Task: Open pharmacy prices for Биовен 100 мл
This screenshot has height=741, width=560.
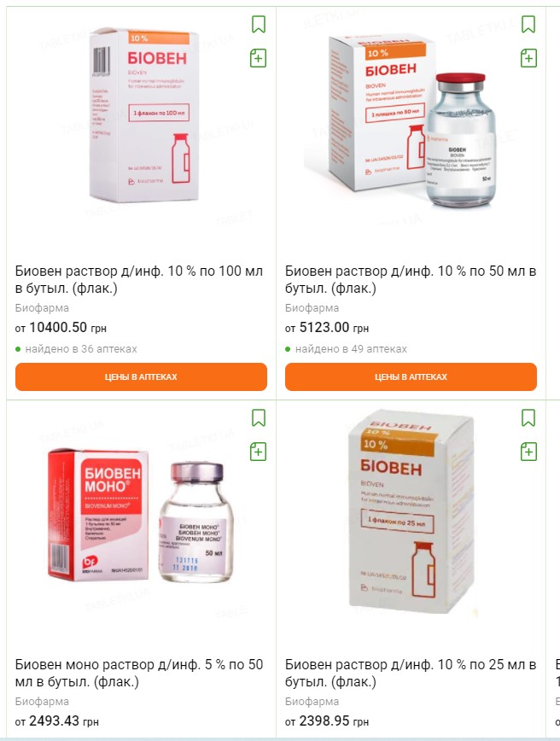Action: coord(141,376)
